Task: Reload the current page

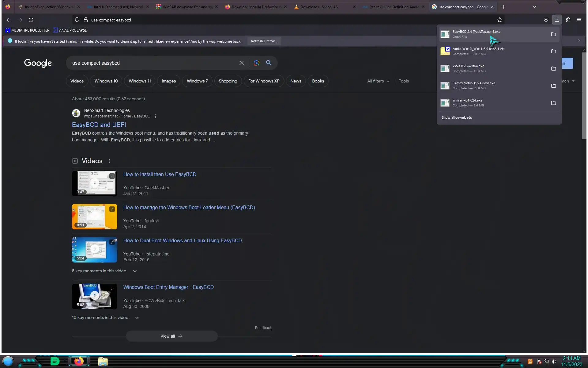Action: (x=31, y=20)
